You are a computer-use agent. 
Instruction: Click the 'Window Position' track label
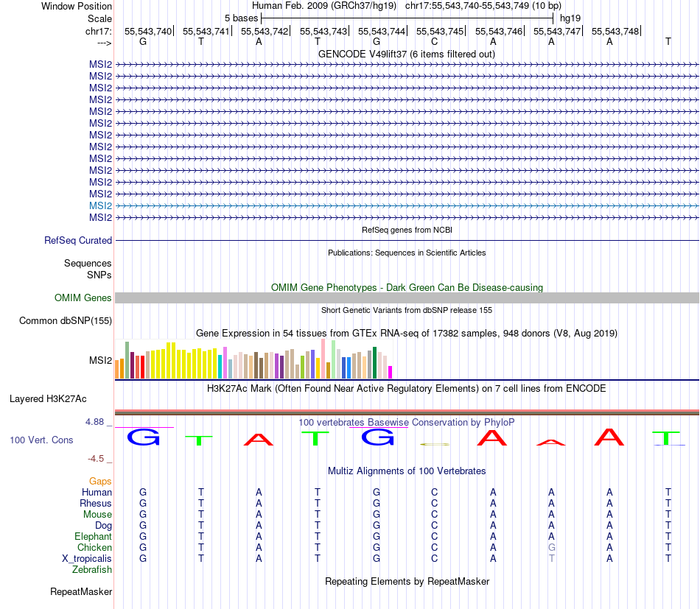coord(77,6)
